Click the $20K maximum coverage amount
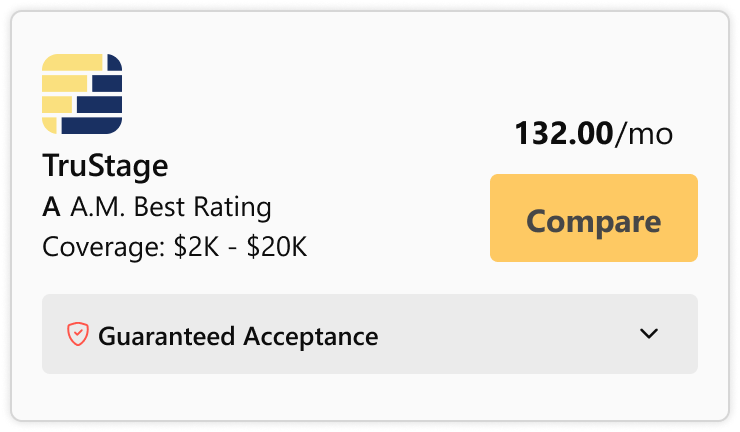The height and width of the screenshot is (432, 740). pyautogui.click(x=277, y=247)
